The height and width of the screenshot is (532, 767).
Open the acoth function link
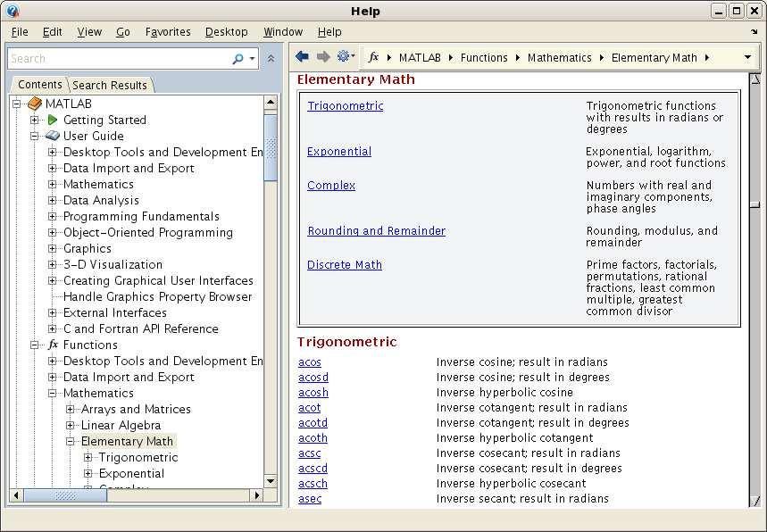point(313,437)
